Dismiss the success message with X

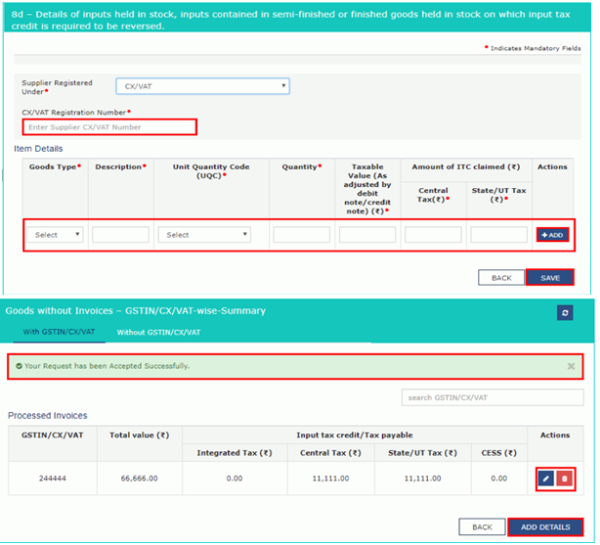(x=571, y=367)
